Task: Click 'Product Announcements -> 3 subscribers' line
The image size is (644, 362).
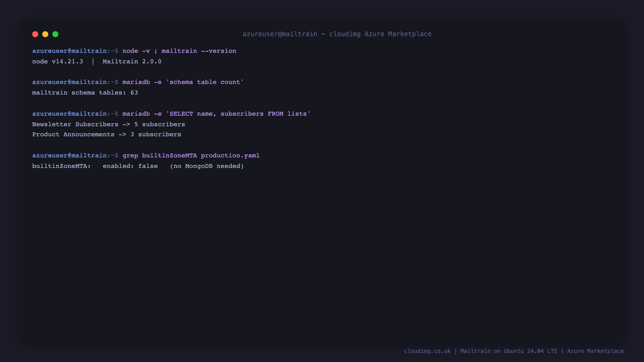Action: pyautogui.click(x=107, y=134)
